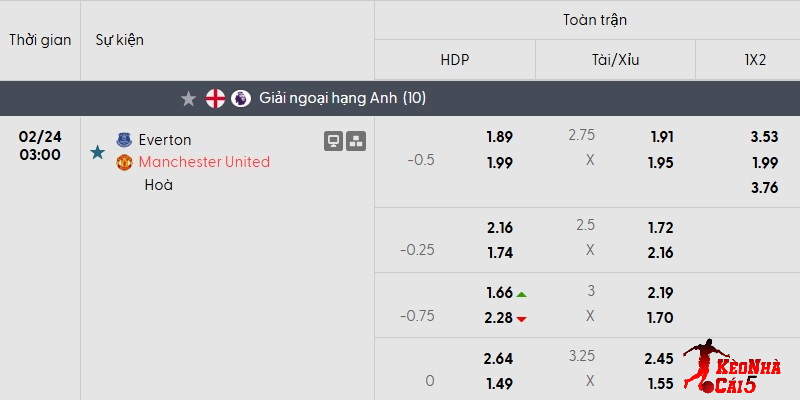This screenshot has width=800, height=400.
Task: Toggle the gray star beside the league name
Action: (x=188, y=98)
